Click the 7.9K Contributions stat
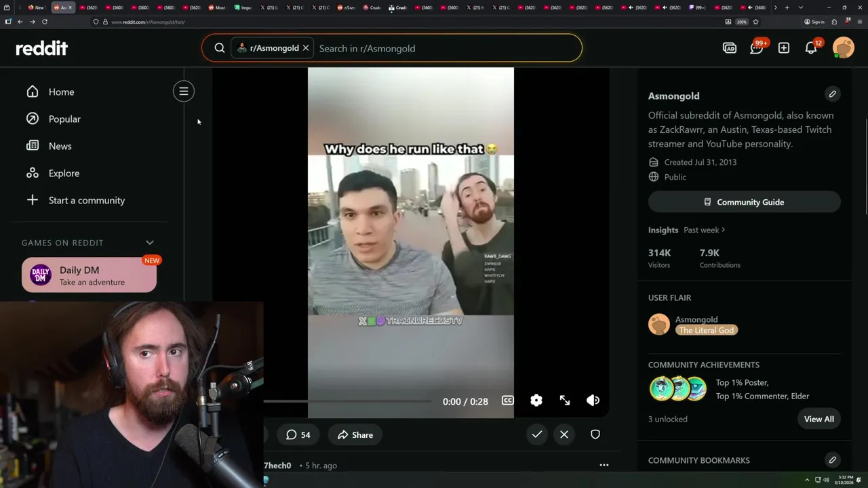The height and width of the screenshot is (488, 868). pyautogui.click(x=720, y=258)
